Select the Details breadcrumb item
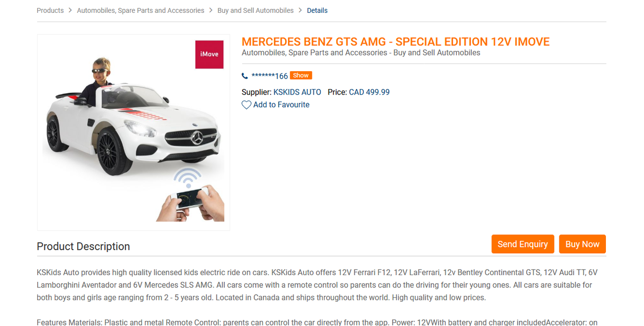This screenshot has width=644, height=326. [317, 10]
